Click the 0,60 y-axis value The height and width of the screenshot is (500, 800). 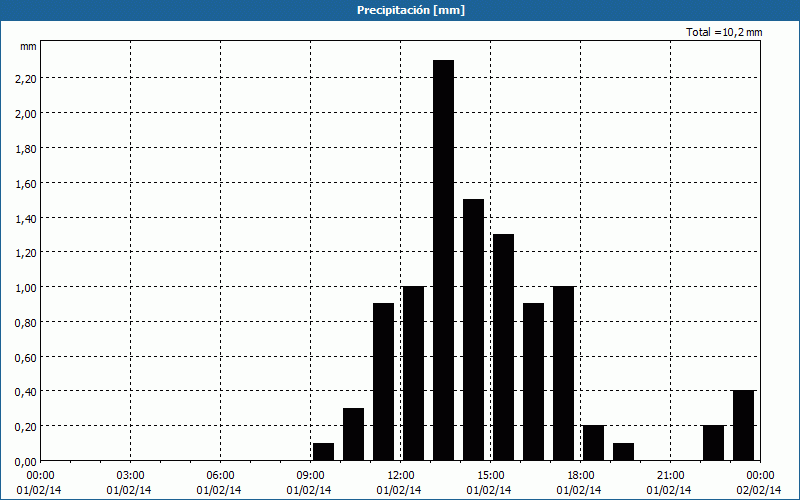(26, 358)
